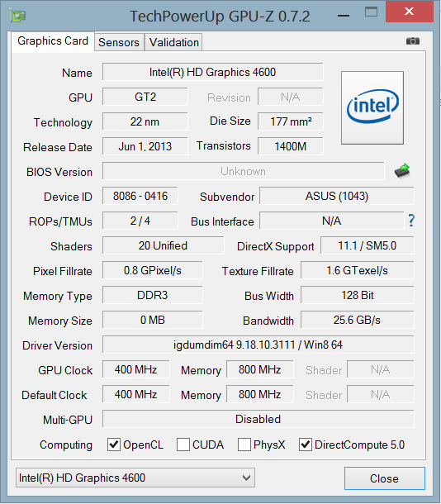Maximize the GPU-Z window
Screen dimensions: 441x504
click(371, 12)
